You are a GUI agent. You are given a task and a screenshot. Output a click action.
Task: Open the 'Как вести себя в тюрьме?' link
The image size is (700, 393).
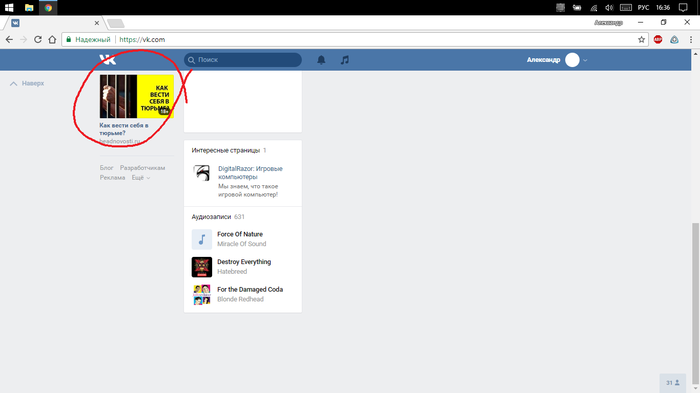coord(124,129)
